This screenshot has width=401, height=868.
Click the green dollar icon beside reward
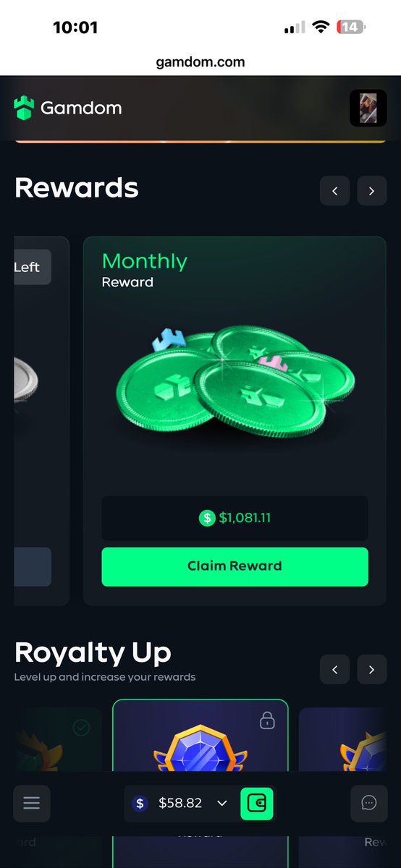pyautogui.click(x=207, y=518)
